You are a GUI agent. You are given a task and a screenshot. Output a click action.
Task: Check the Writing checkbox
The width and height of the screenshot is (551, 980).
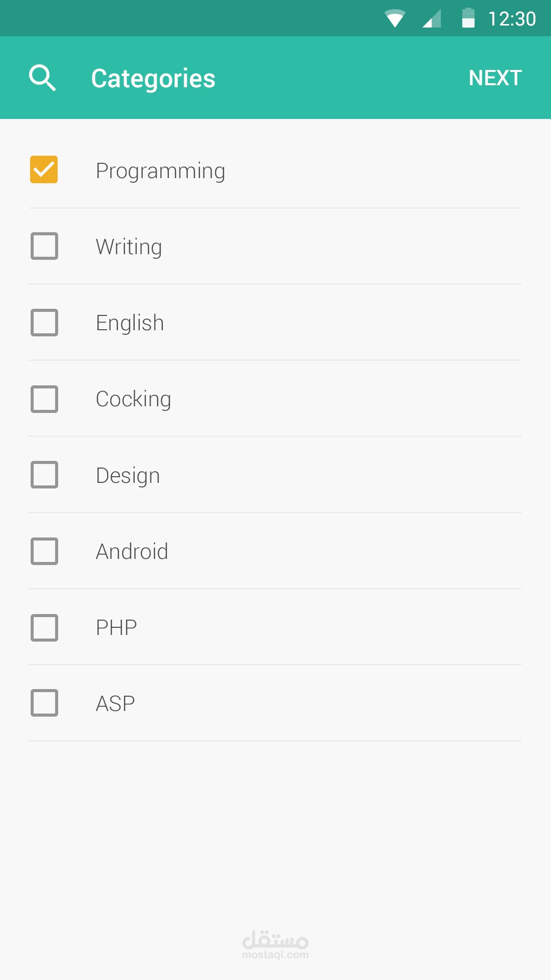44,246
